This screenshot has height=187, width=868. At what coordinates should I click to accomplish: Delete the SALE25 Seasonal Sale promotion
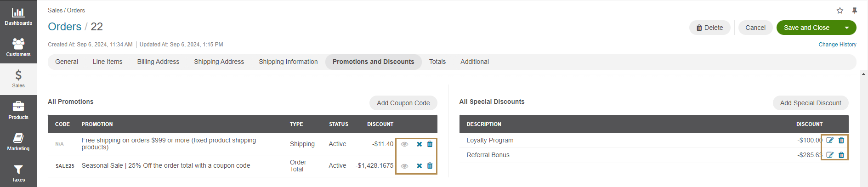tap(430, 166)
